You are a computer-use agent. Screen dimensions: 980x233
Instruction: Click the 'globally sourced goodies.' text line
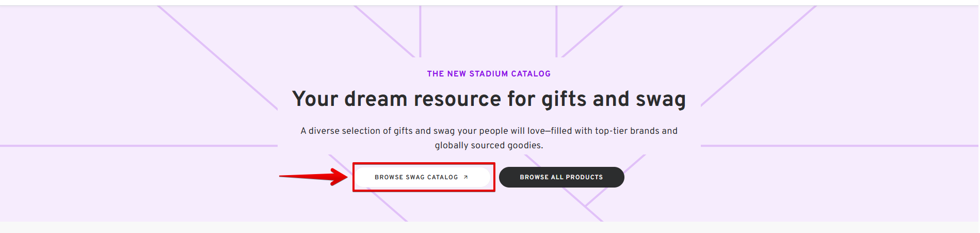[x=489, y=145]
